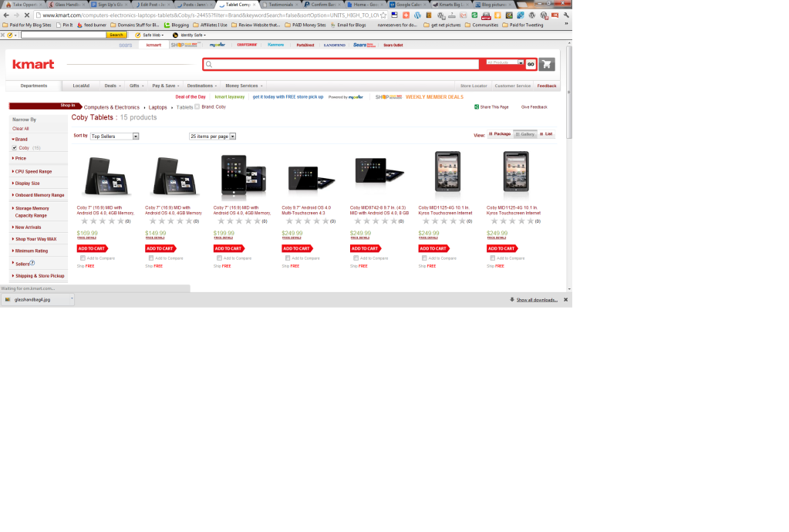The height and width of the screenshot is (532, 789).
Task: Open the Deal of the Day link
Action: pos(191,97)
